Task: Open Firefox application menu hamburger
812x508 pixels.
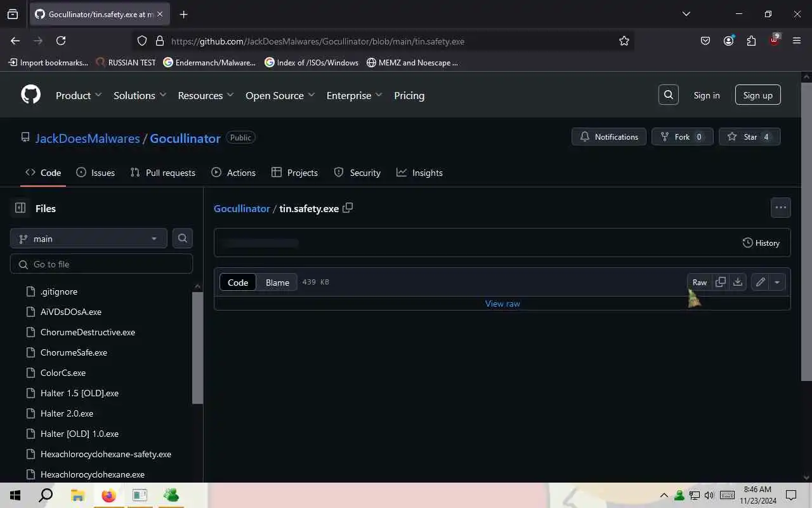Action: tap(797, 41)
